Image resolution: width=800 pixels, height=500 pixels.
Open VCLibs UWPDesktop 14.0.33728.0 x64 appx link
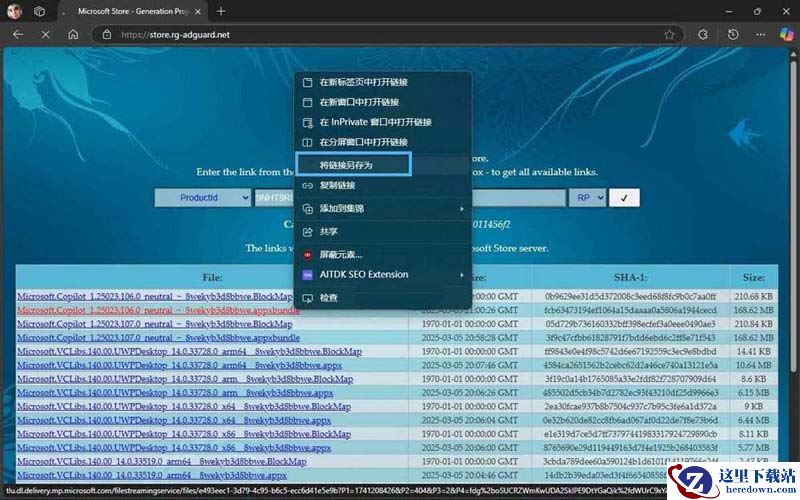point(174,420)
